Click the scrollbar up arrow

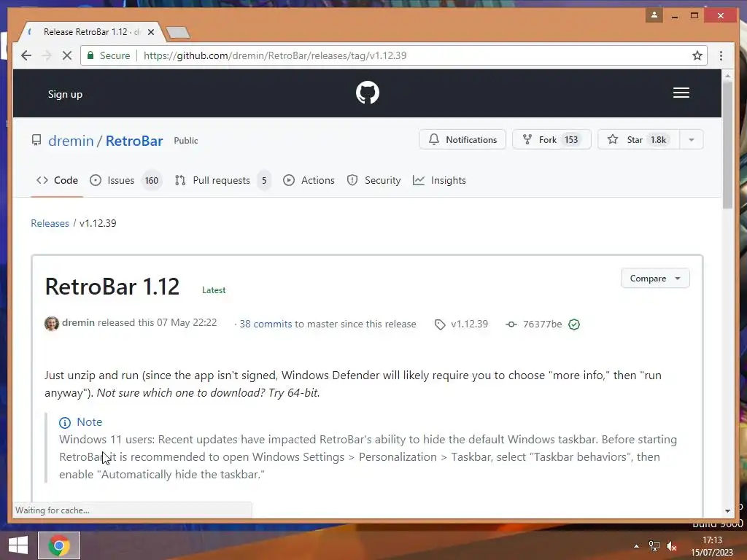click(727, 75)
